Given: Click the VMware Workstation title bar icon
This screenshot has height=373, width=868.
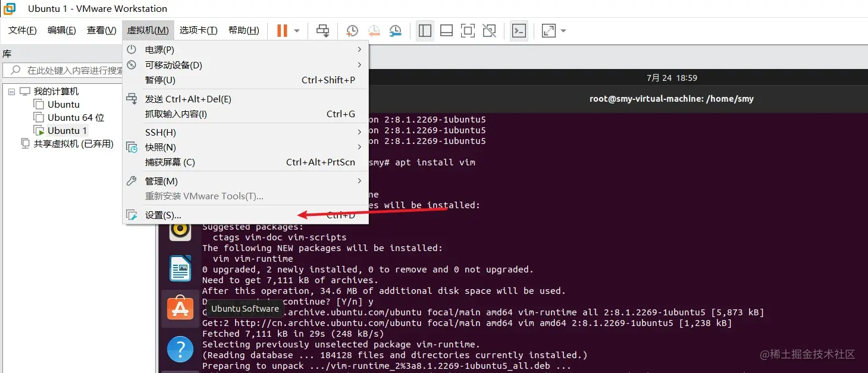Looking at the screenshot, I should tap(10, 8).
